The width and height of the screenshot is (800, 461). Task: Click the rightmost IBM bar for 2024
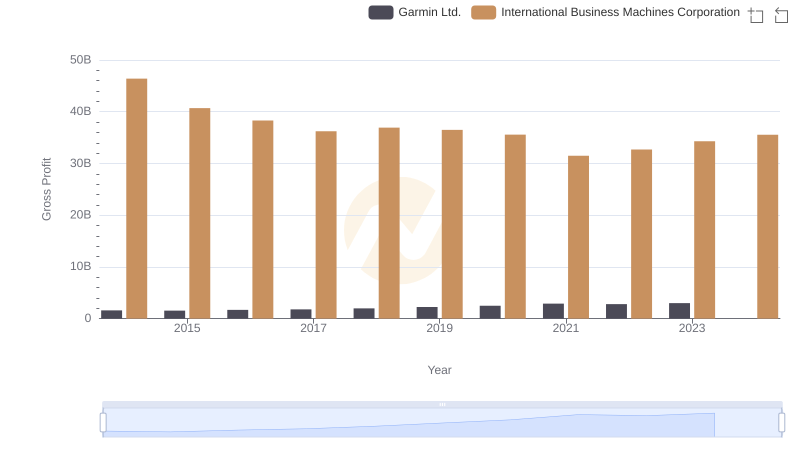pyautogui.click(x=768, y=226)
